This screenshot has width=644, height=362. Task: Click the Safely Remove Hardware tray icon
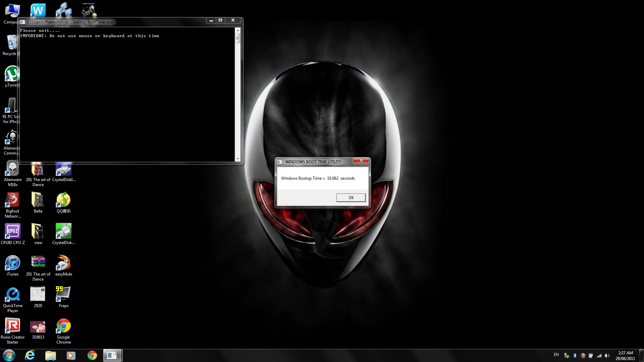[567, 356]
